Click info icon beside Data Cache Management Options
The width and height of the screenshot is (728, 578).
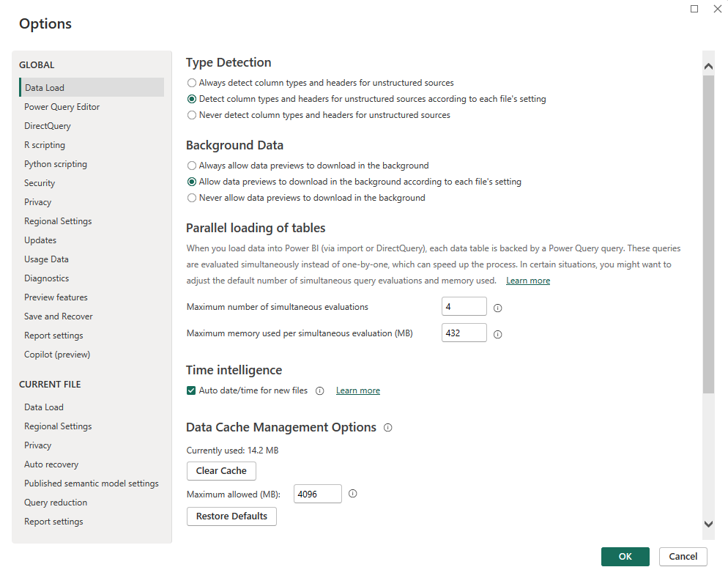pos(387,428)
